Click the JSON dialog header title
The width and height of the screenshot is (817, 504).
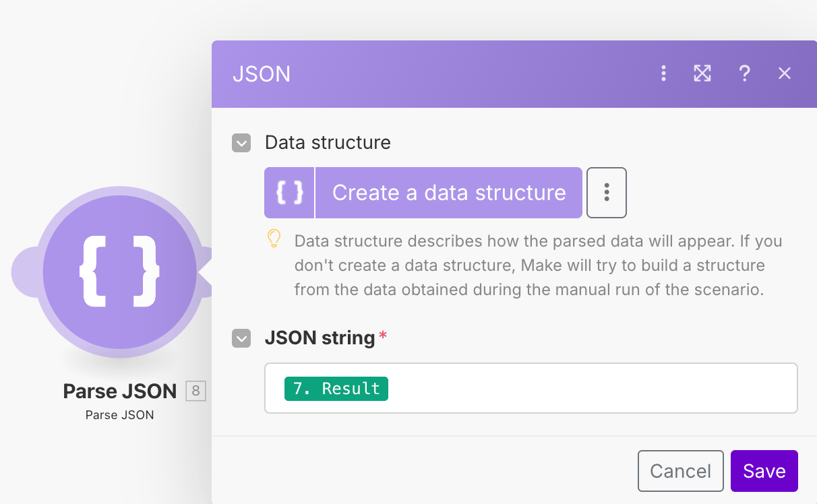[x=262, y=74]
